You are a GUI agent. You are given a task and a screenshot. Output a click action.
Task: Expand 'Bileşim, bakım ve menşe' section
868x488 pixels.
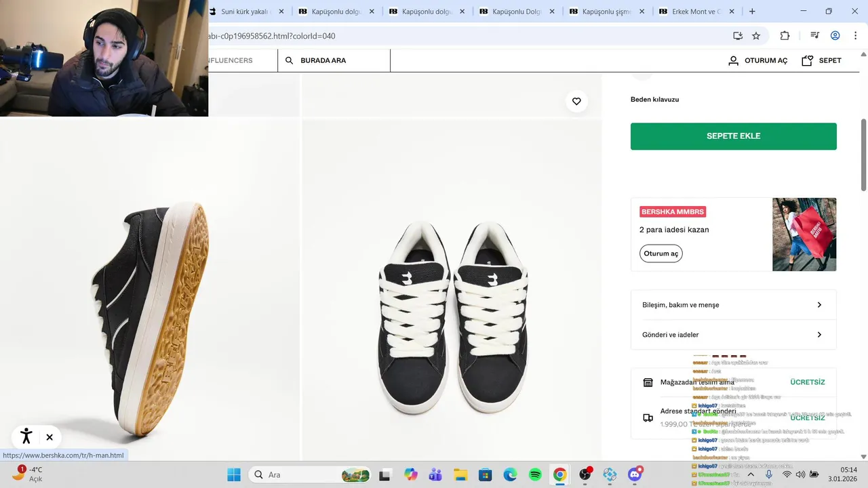[x=734, y=305]
